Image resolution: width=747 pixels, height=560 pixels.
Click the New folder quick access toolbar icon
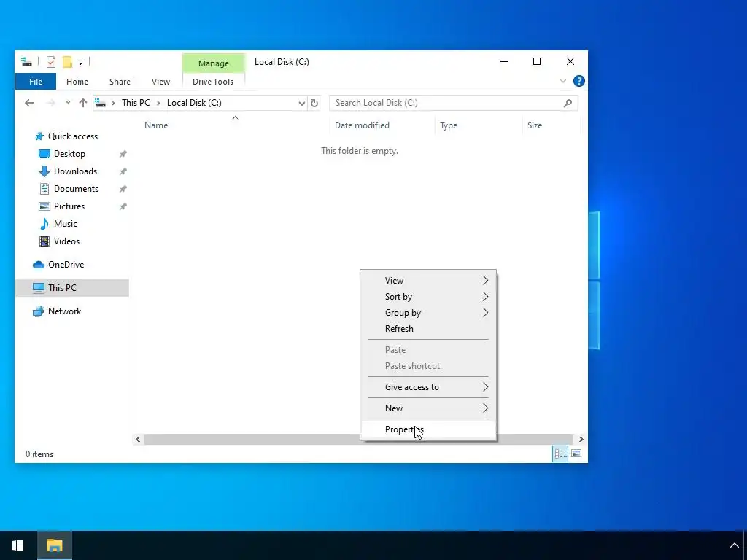67,62
